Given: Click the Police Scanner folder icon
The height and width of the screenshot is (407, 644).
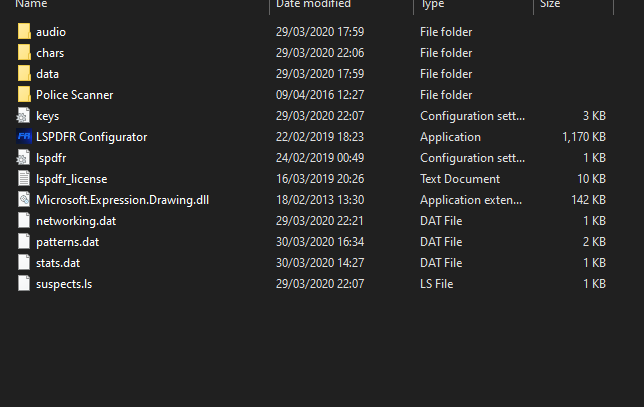Looking at the screenshot, I should tap(24, 95).
